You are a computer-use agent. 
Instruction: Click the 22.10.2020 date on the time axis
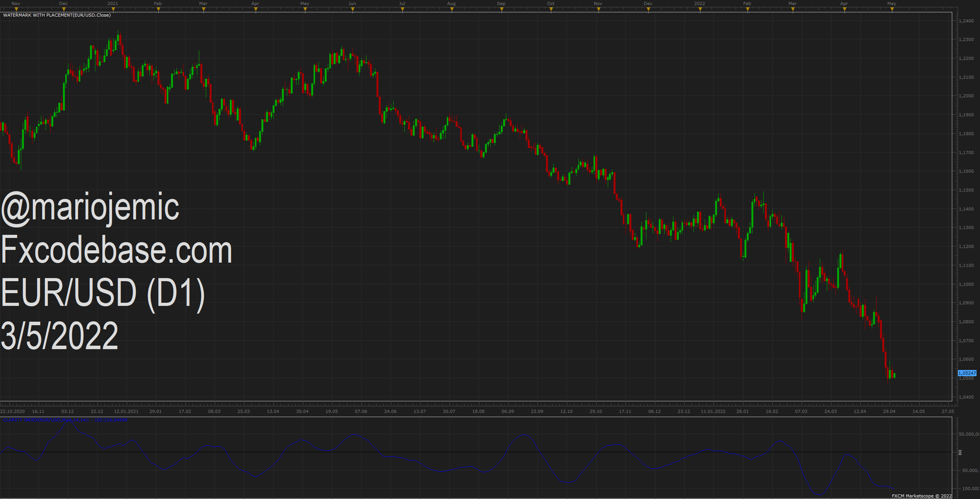[x=12, y=411]
